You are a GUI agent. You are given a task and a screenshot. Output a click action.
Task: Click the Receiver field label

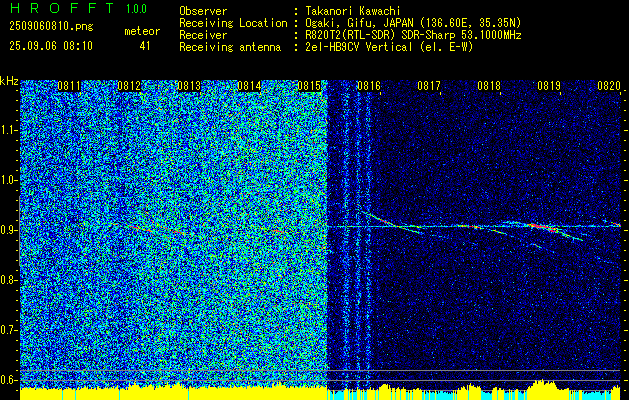click(x=203, y=35)
